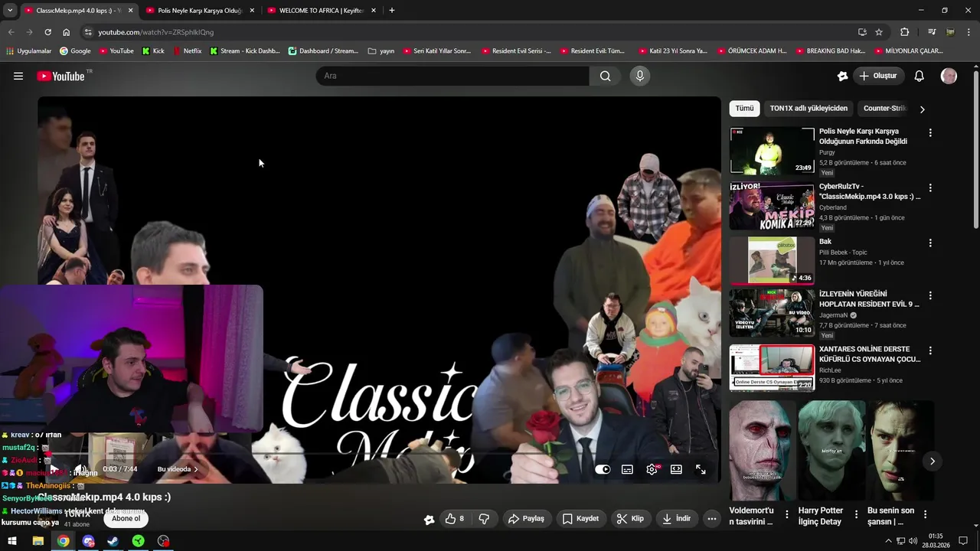Open Chrome home page button
The height and width of the screenshot is (551, 980).
pyautogui.click(x=67, y=32)
